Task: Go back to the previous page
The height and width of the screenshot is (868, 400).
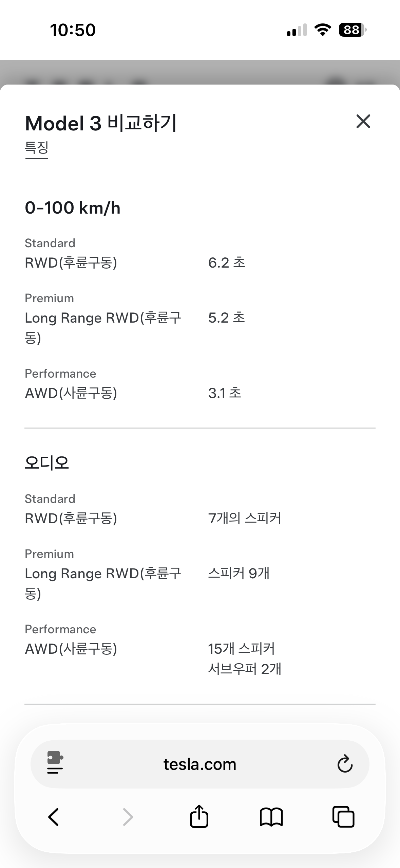Action: 54,817
